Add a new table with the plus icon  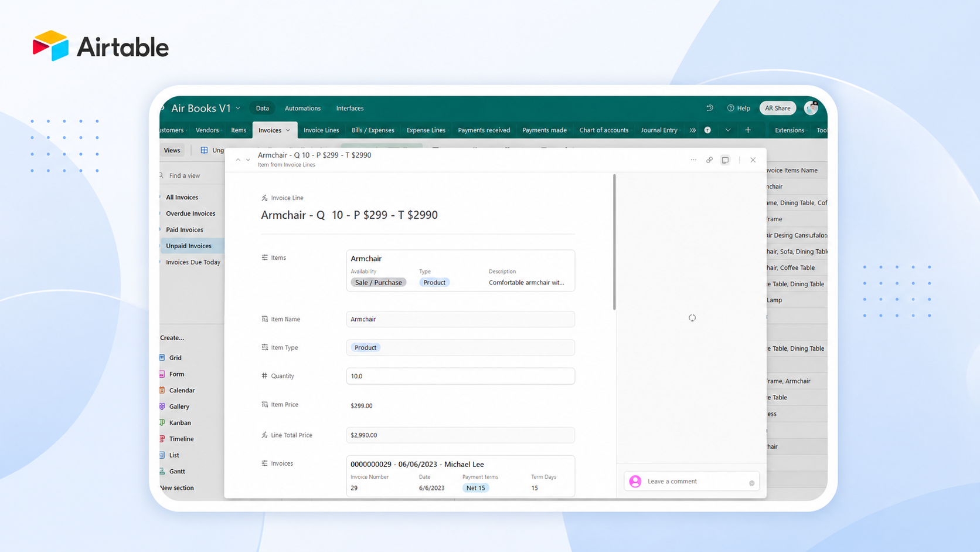(x=748, y=130)
